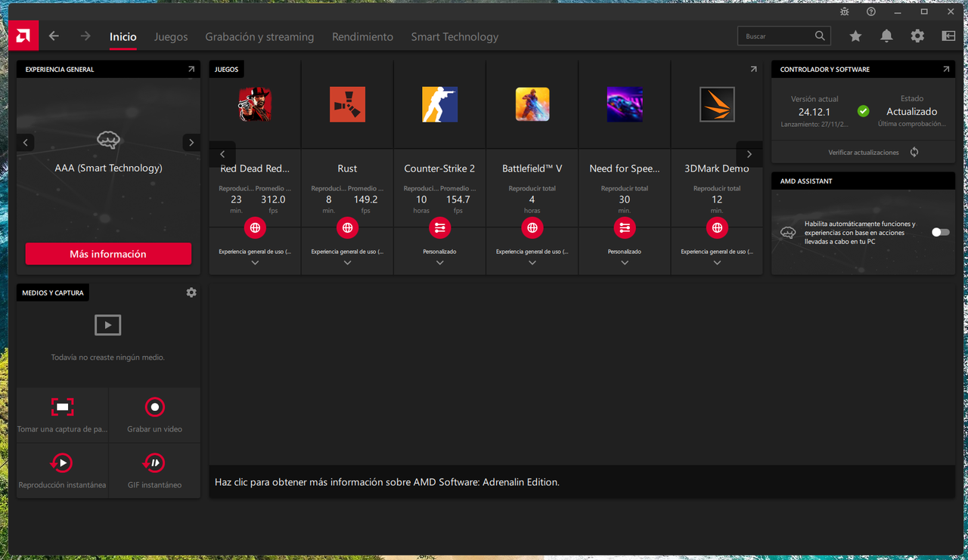The height and width of the screenshot is (560, 968).
Task: Click GIF instantáneo
Action: point(154,471)
